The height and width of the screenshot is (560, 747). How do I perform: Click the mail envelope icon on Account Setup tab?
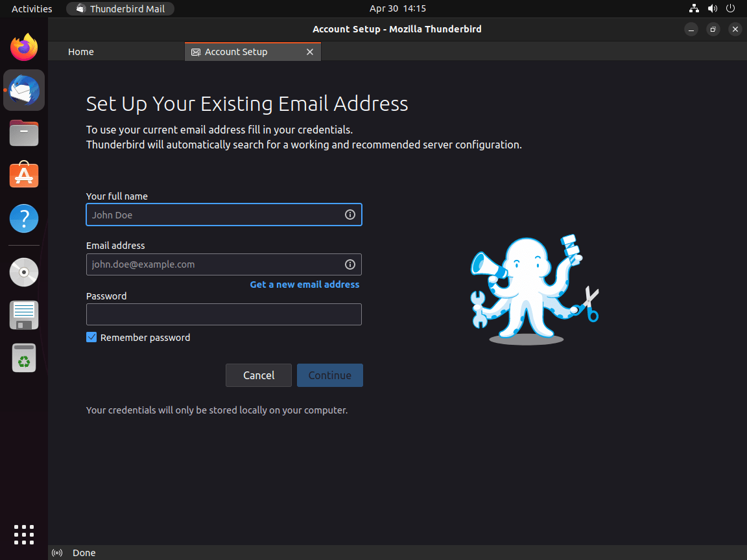point(196,51)
